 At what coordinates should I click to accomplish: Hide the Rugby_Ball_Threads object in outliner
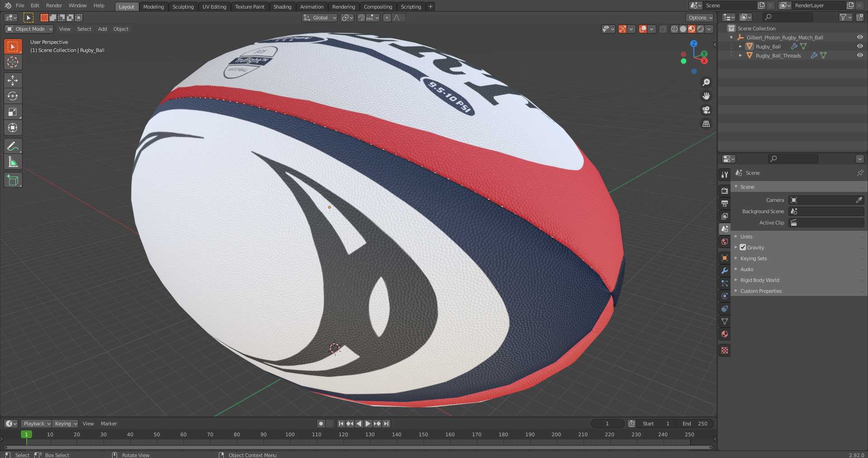point(860,55)
